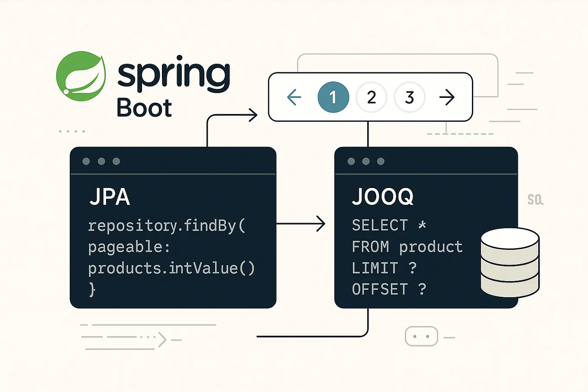Switch to the JOOQ window title
Screen dimensions: 588x392
click(x=383, y=197)
